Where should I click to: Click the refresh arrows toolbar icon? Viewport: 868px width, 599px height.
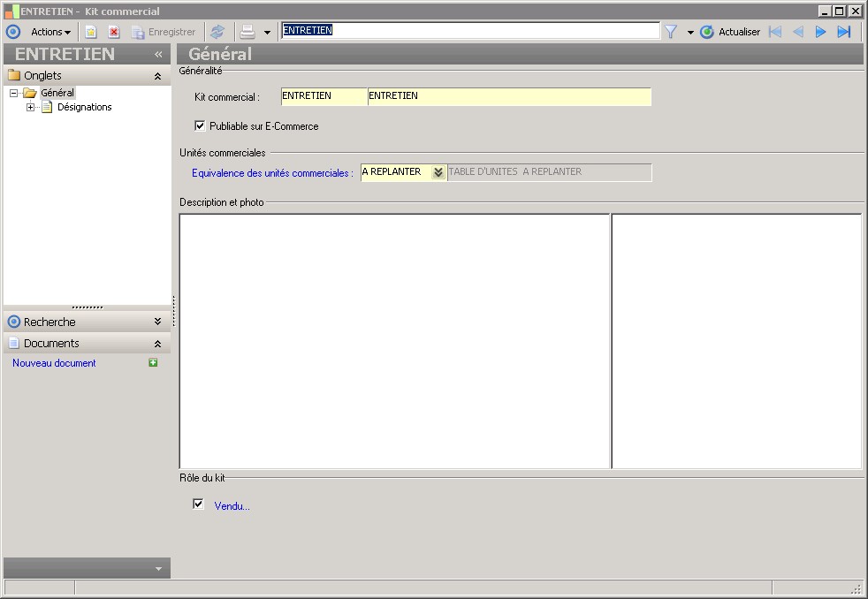[x=217, y=32]
